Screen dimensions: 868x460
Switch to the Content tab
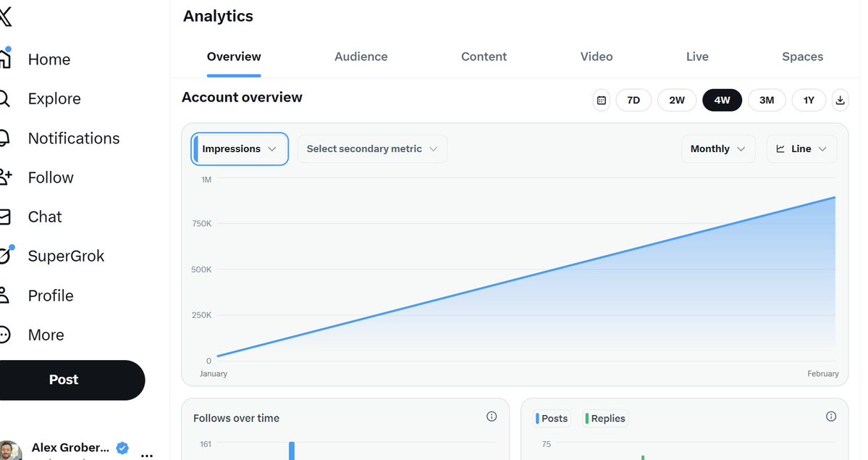coord(484,57)
